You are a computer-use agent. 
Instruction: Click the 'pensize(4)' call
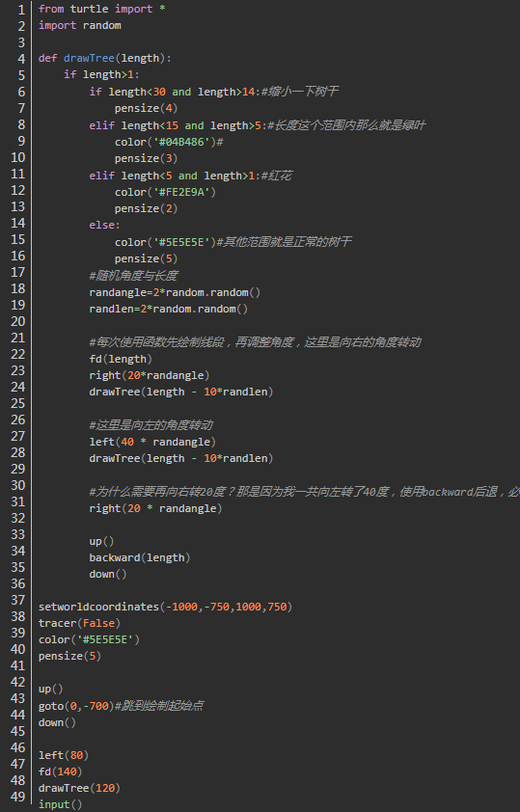click(147, 108)
